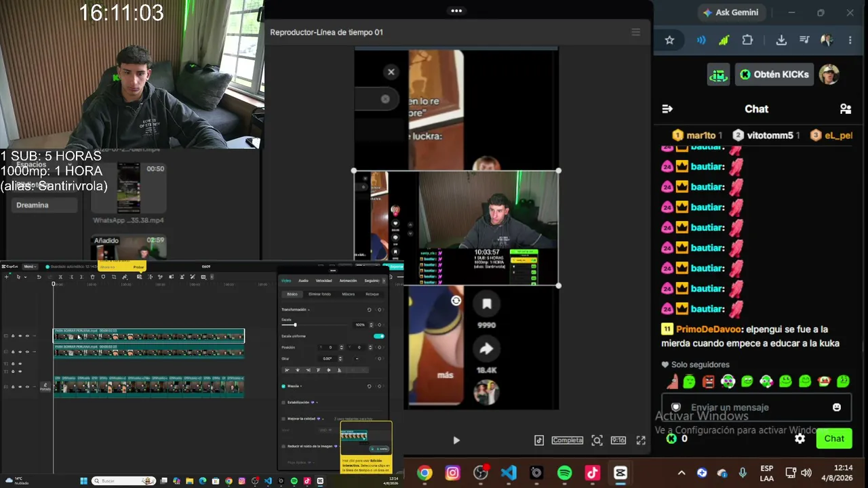Click the chat message input field
This screenshot has height=488, width=868.
coord(755,407)
